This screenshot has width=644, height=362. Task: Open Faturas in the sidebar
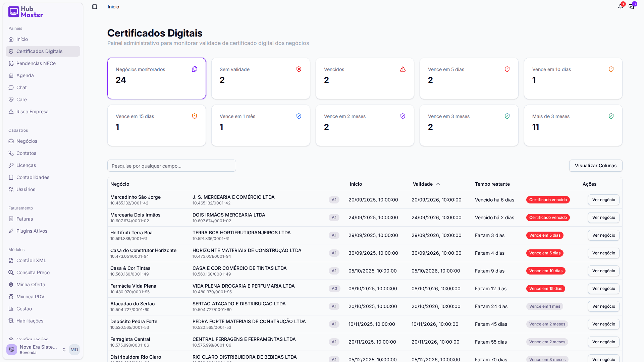pos(43,219)
